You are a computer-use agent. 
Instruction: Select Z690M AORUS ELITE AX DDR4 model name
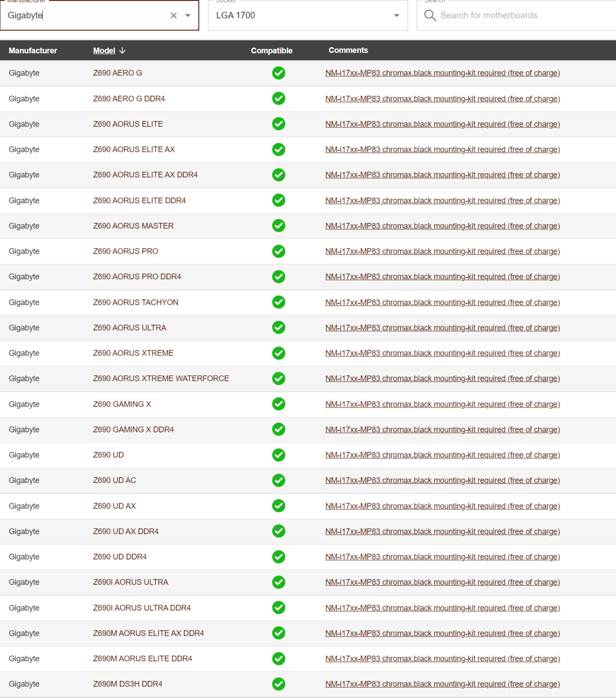148,633
